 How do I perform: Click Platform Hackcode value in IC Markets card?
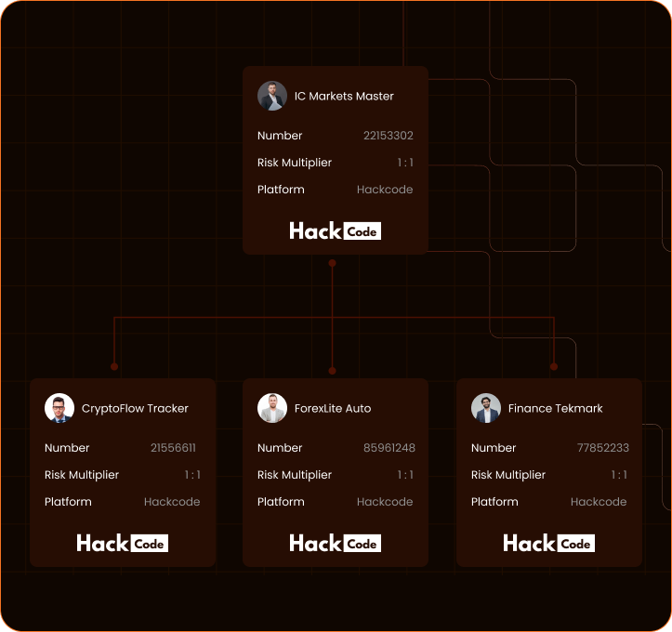click(385, 190)
